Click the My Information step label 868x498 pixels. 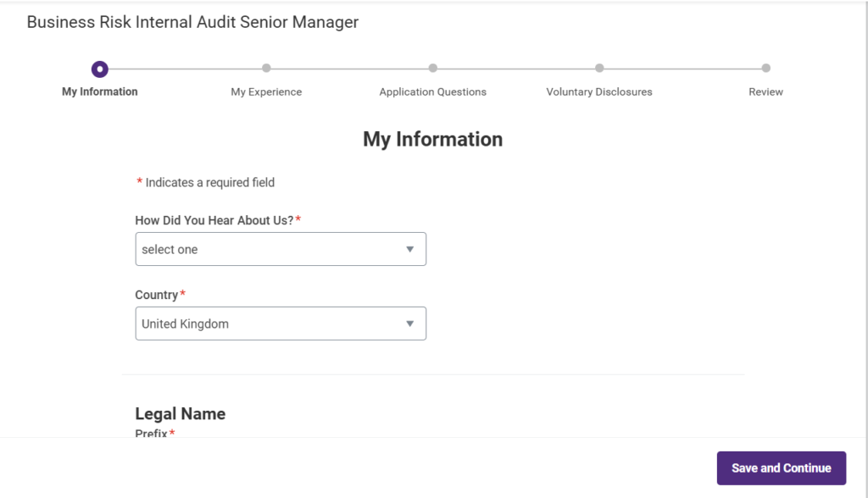click(100, 91)
